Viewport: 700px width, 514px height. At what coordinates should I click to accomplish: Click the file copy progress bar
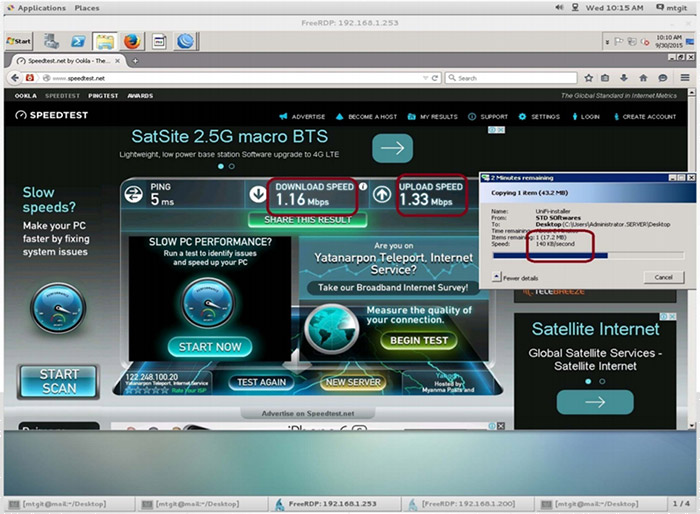(588, 255)
